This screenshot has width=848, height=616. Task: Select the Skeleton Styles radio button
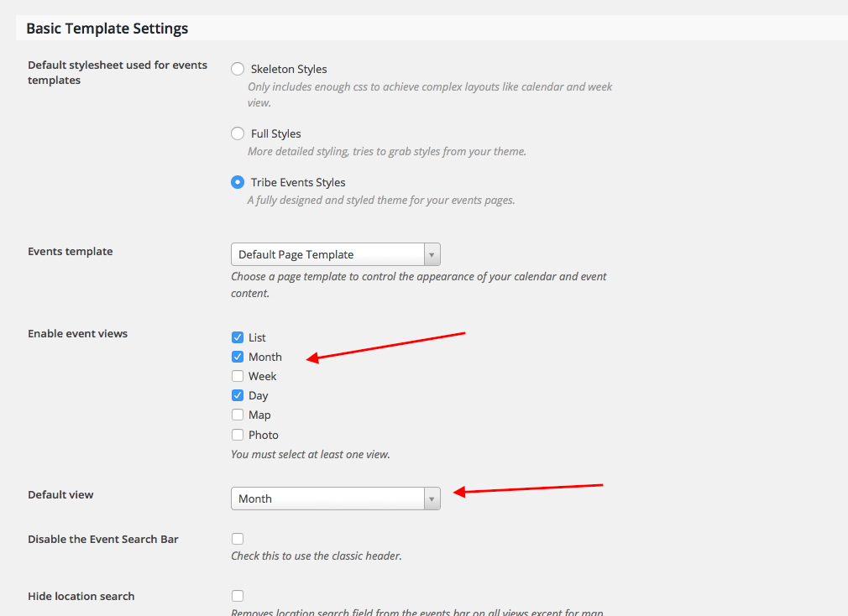coord(238,69)
